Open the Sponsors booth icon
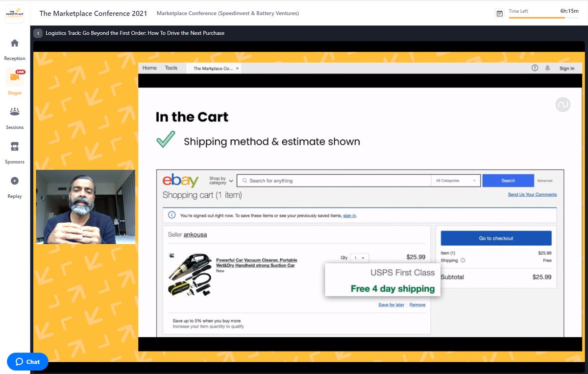The width and height of the screenshot is (588, 374). (x=15, y=146)
